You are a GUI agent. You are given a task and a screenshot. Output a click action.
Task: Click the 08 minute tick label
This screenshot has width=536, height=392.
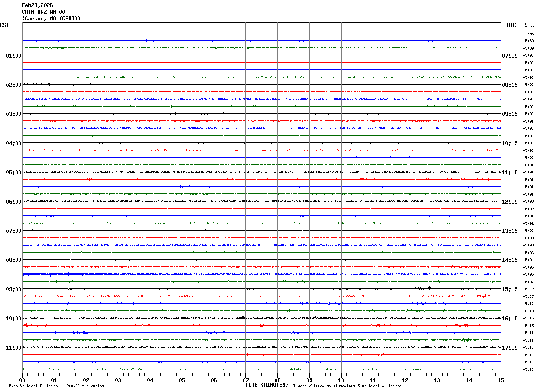point(277,380)
